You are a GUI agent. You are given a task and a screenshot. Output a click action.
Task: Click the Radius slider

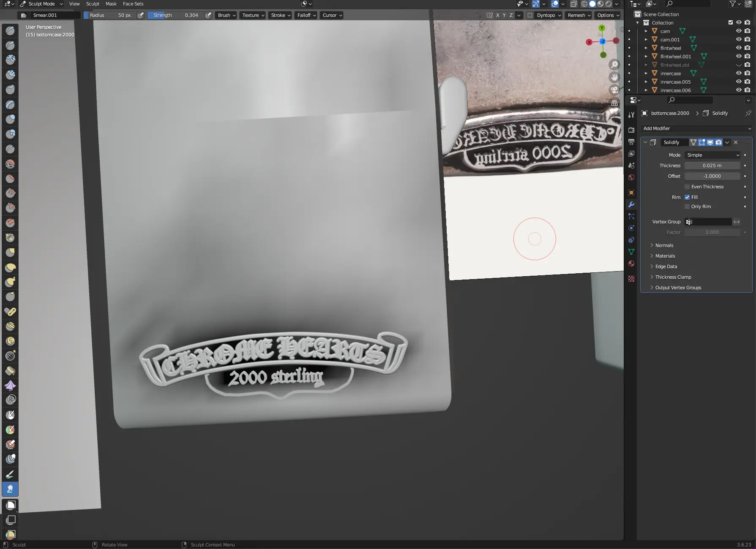tap(110, 15)
